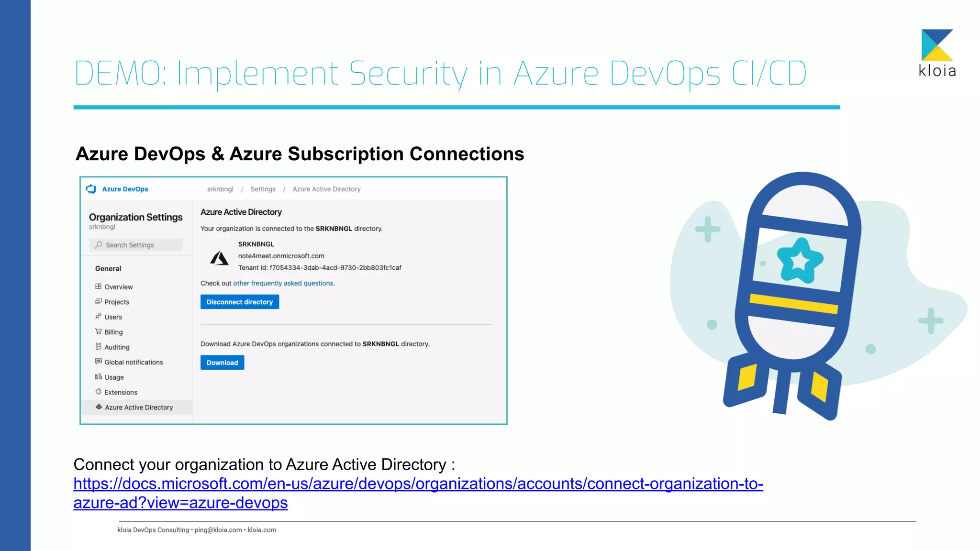The height and width of the screenshot is (551, 980).
Task: Click the kloia logo
Action: pos(937,54)
